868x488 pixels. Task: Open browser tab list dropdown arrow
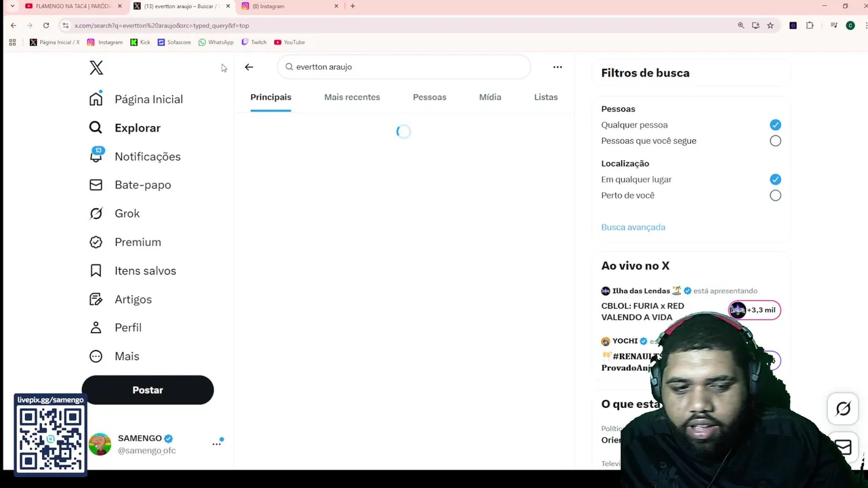pyautogui.click(x=12, y=6)
